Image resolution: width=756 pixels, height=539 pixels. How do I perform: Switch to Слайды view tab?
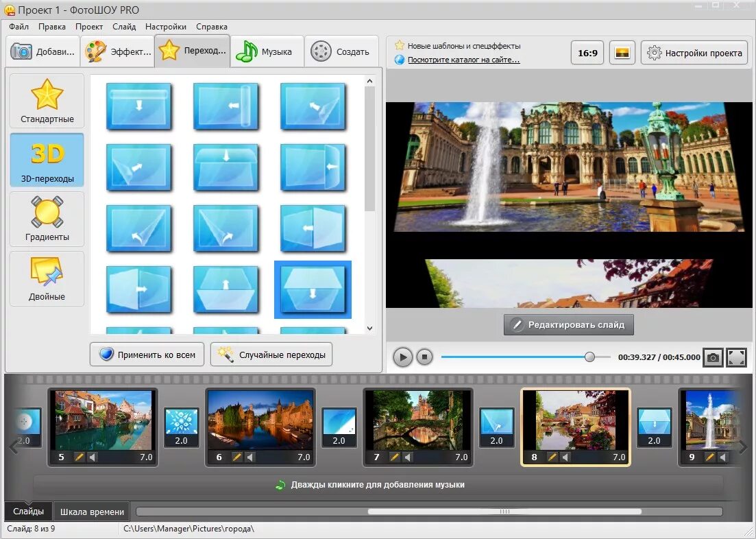29,511
